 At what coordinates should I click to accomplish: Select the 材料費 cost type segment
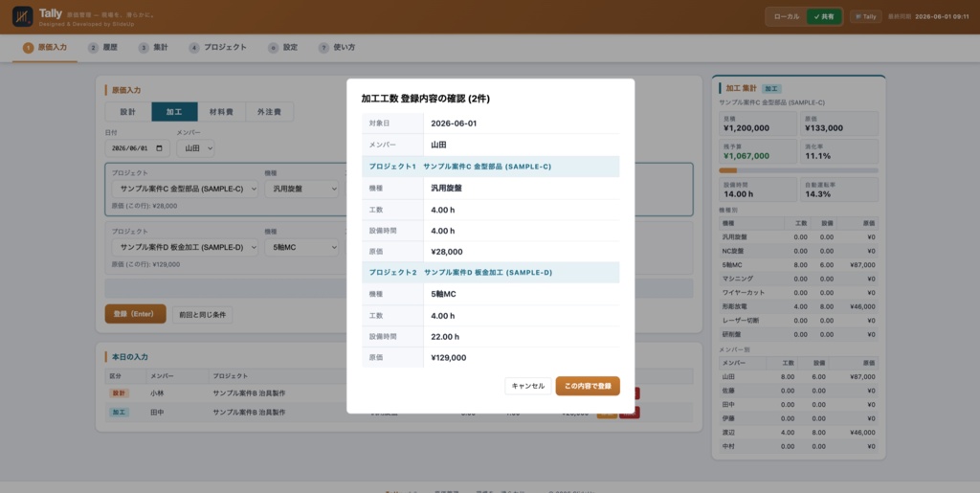(221, 112)
